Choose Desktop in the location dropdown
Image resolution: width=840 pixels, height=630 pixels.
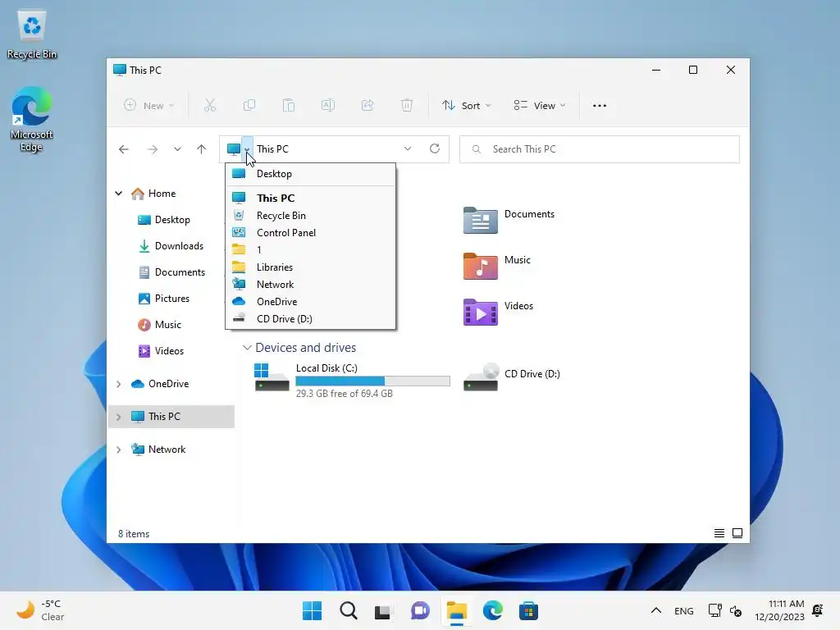point(310,174)
